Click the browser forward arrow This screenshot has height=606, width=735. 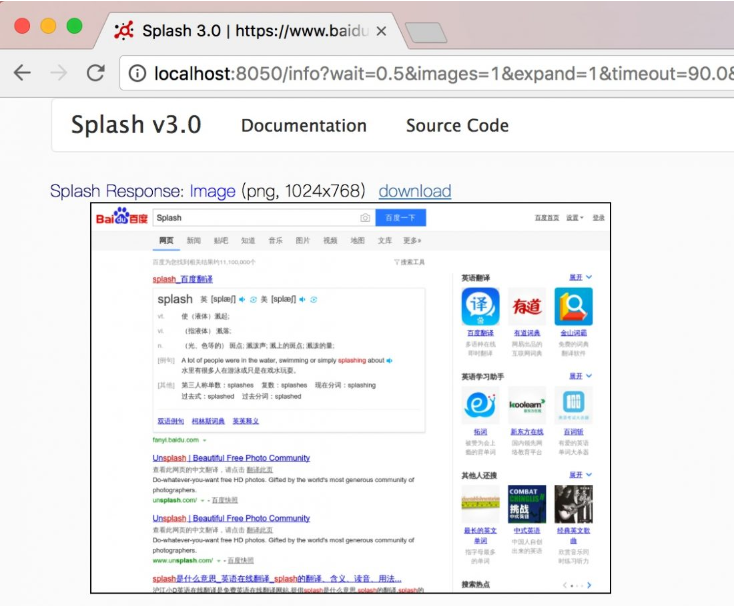pos(59,73)
